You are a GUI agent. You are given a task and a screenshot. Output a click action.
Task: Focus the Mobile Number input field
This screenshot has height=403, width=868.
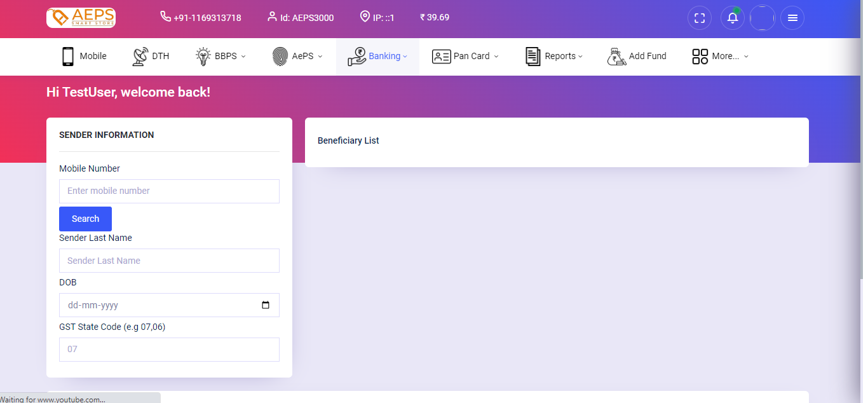pos(169,191)
